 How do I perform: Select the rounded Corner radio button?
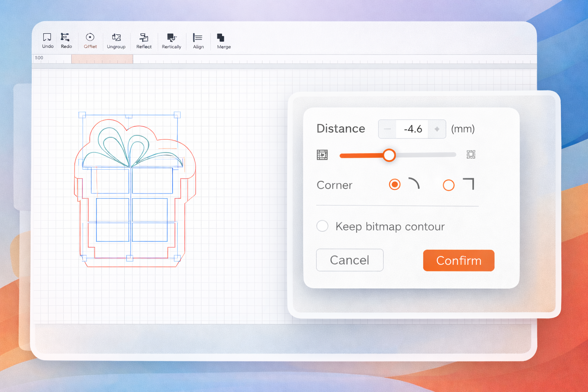click(x=395, y=185)
